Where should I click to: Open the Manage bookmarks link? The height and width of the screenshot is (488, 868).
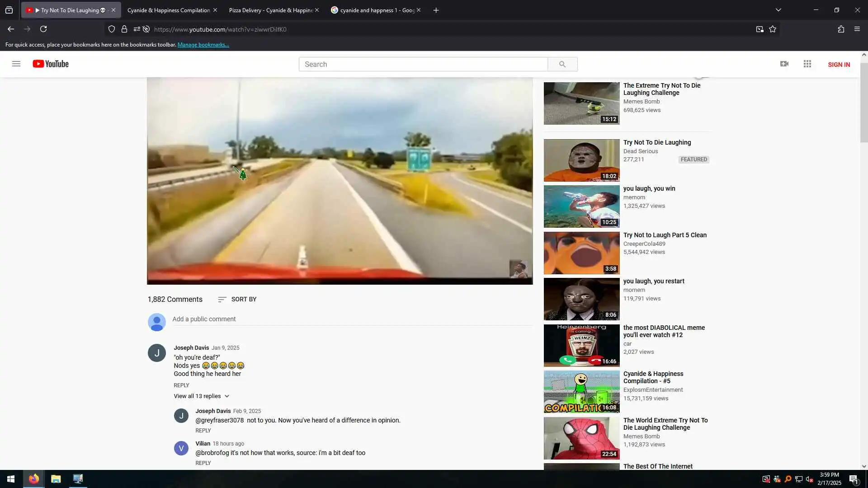(203, 45)
